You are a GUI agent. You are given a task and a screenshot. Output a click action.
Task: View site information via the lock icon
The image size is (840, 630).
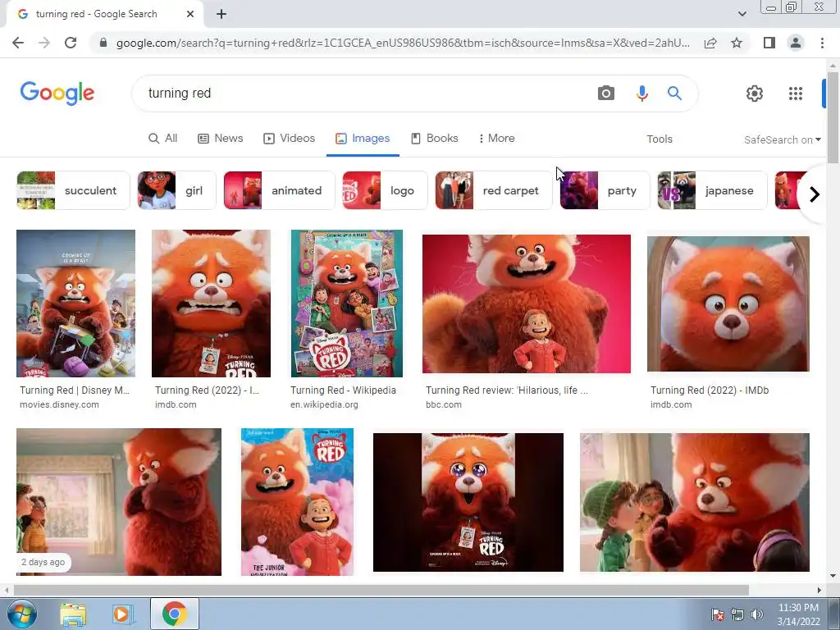pyautogui.click(x=103, y=43)
